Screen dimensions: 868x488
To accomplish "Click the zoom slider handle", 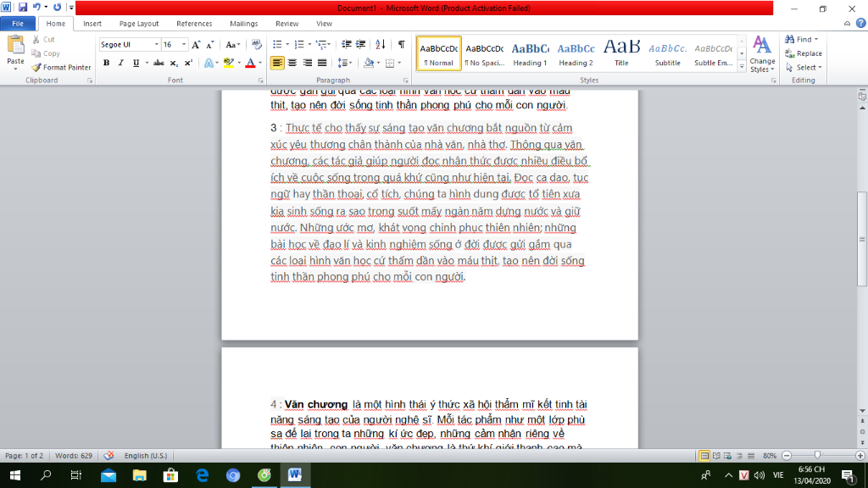I will coord(817,455).
